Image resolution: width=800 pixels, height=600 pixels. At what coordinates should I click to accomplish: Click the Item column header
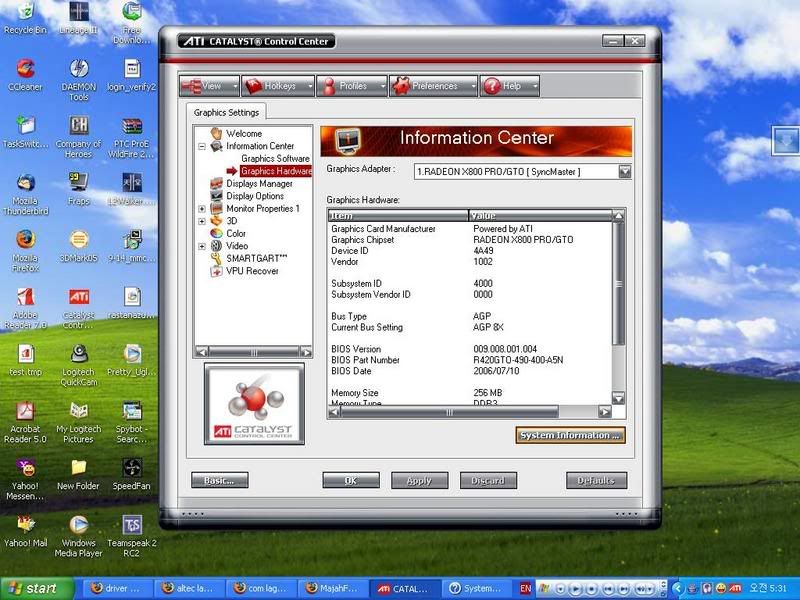(398, 215)
